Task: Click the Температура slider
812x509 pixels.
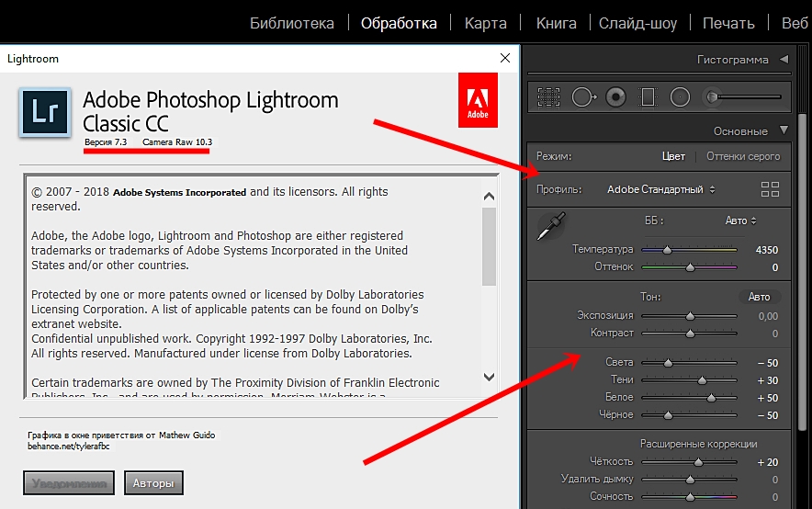Action: 689,250
